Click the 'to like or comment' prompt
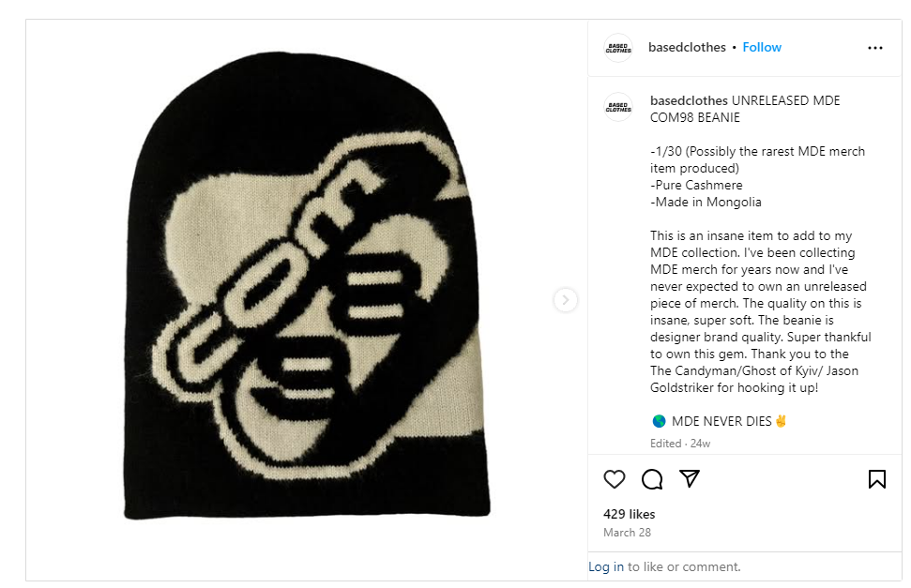 pyautogui.click(x=684, y=566)
